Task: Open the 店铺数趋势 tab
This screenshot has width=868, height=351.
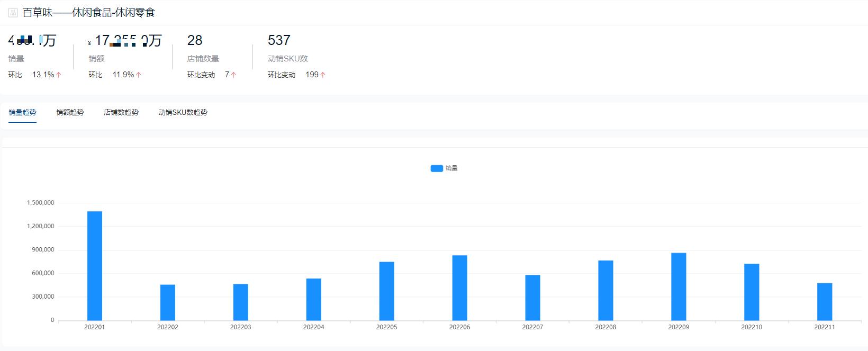Action: 121,112
